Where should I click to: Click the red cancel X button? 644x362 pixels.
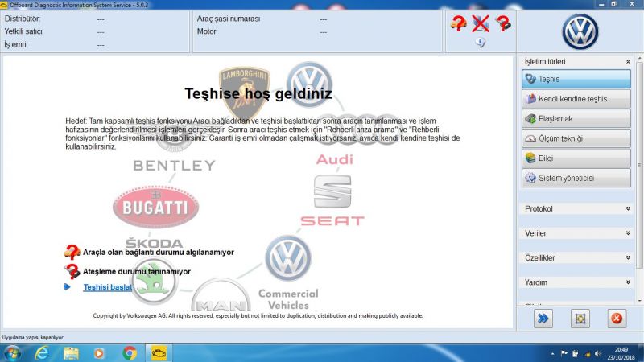click(617, 319)
